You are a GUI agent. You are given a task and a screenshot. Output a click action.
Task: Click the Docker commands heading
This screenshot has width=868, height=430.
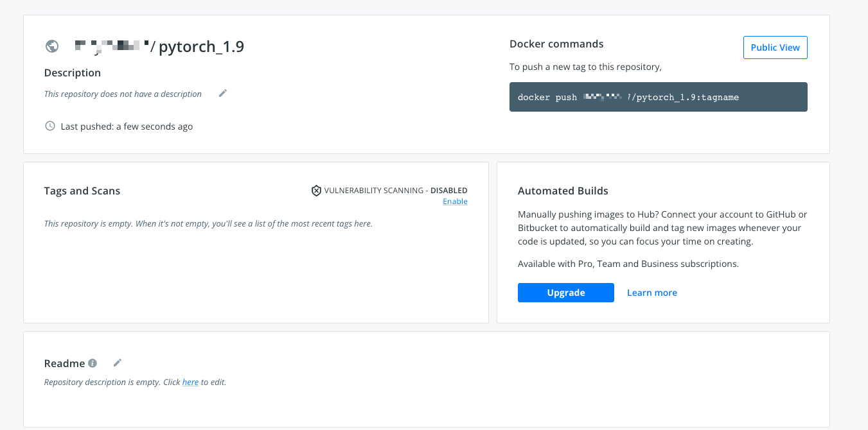pos(556,44)
